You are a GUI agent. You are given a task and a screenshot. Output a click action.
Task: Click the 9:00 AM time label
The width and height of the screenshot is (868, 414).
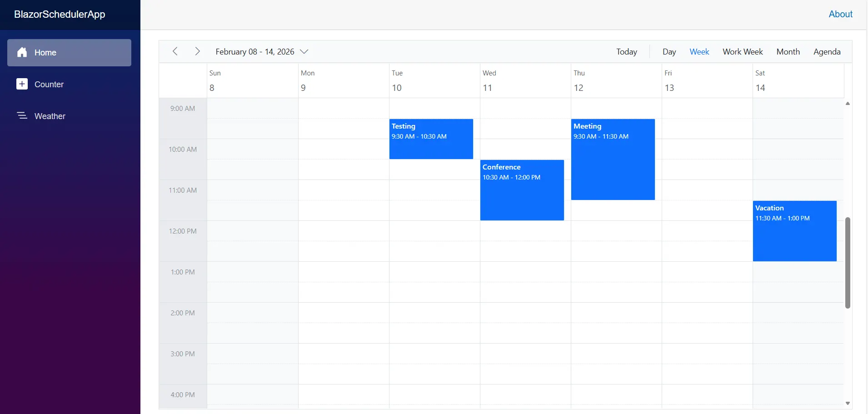183,109
